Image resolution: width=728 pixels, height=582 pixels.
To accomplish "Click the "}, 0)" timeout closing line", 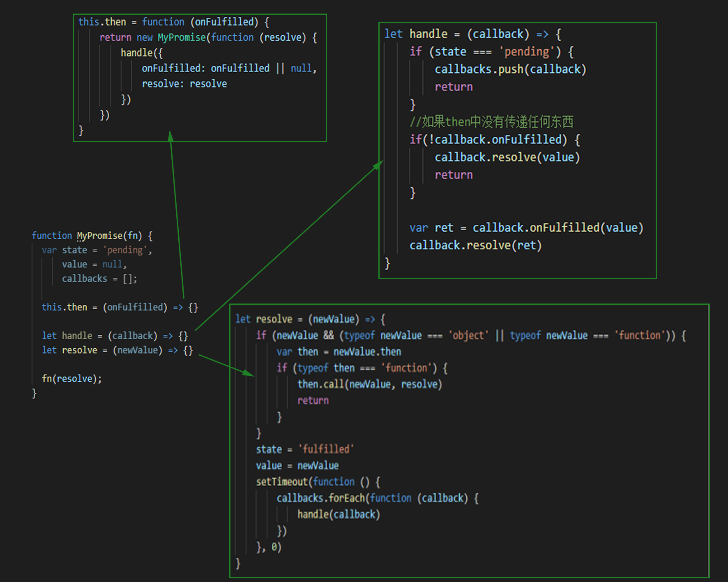I will (269, 547).
